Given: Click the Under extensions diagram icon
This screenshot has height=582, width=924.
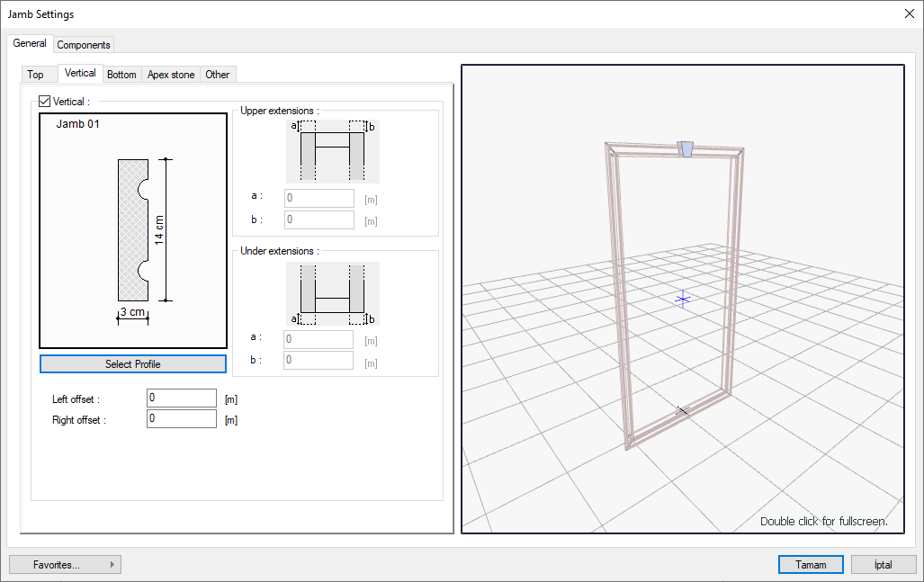Looking at the screenshot, I should click(332, 293).
